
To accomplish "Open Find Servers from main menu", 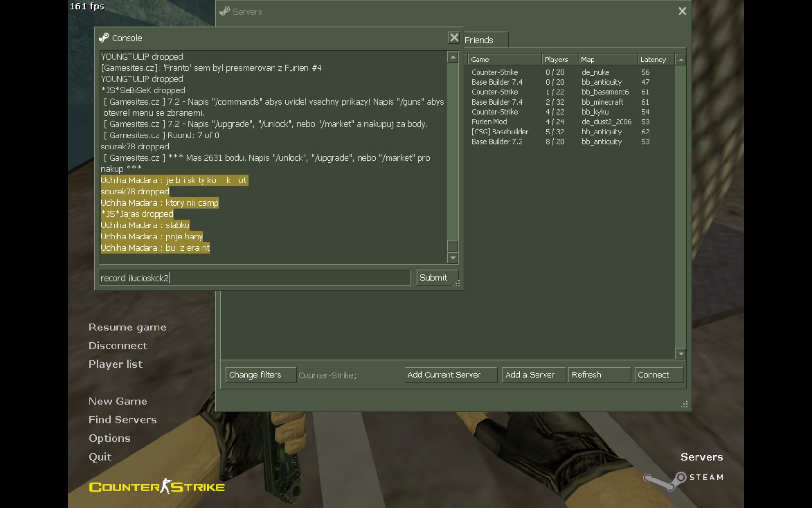I will (123, 420).
